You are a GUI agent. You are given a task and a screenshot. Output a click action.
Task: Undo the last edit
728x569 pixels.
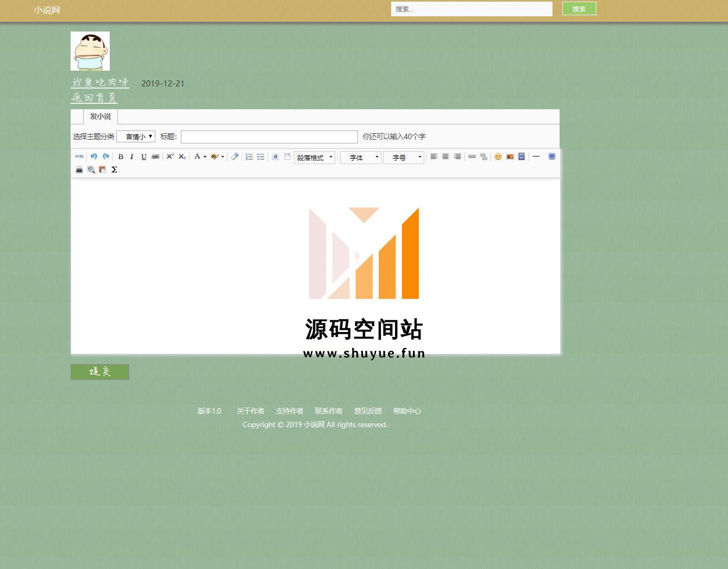click(93, 157)
